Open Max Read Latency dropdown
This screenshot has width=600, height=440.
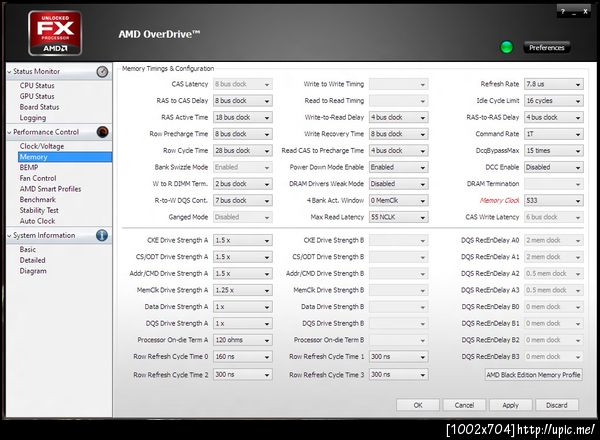398,217
